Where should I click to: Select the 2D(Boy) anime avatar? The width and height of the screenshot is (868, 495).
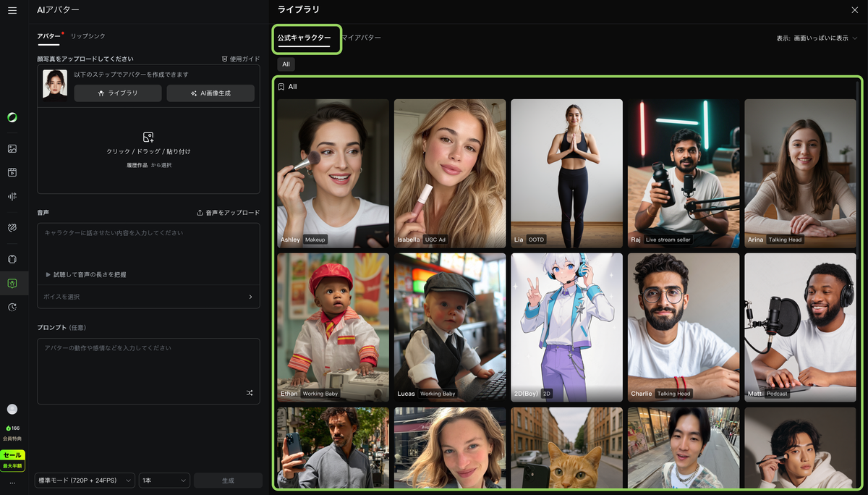pos(566,327)
